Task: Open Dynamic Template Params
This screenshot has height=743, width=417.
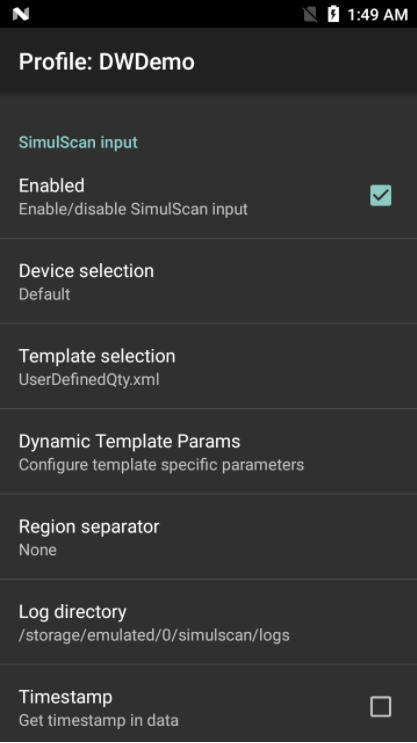Action: pos(208,452)
